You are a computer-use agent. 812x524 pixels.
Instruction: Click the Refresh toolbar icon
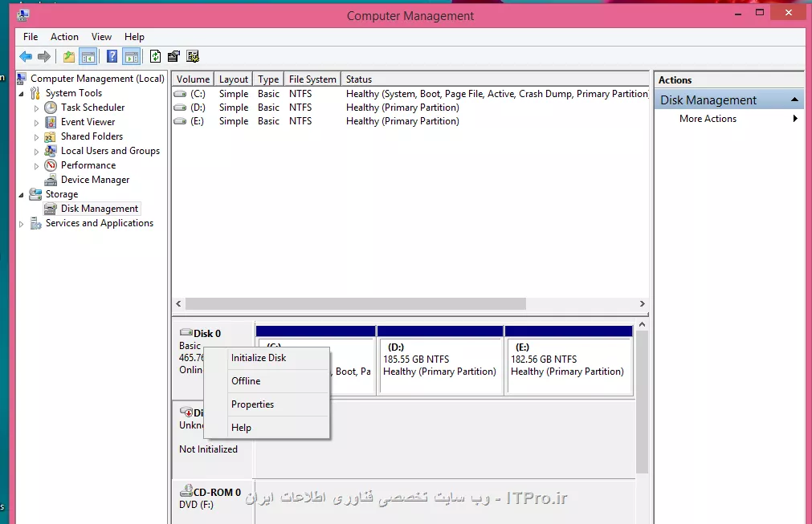pyautogui.click(x=155, y=56)
